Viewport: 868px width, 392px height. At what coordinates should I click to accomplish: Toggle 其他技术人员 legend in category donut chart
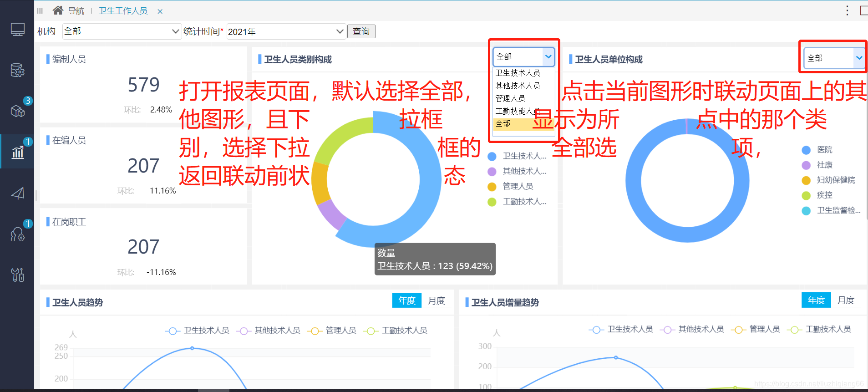pyautogui.click(x=517, y=171)
